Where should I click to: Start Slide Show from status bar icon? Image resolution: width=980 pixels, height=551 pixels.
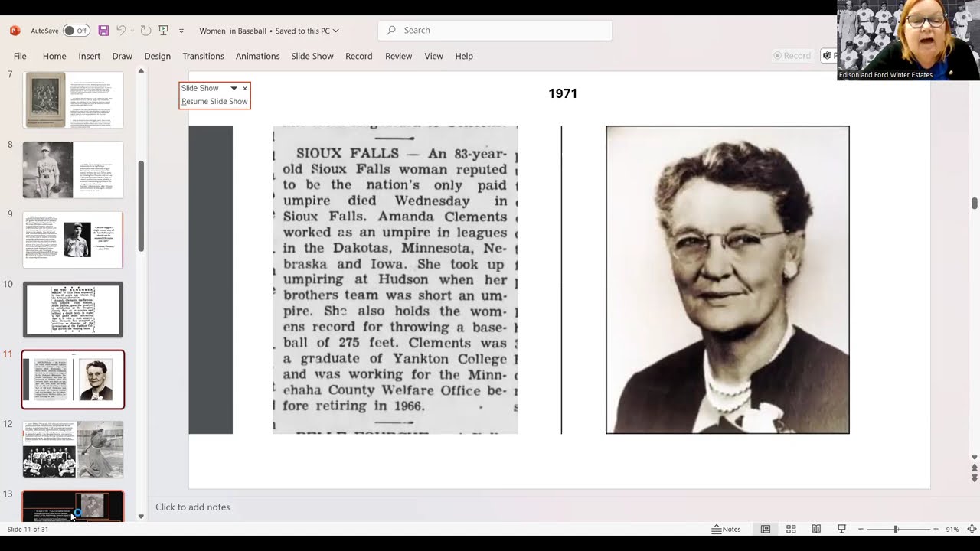point(841,529)
